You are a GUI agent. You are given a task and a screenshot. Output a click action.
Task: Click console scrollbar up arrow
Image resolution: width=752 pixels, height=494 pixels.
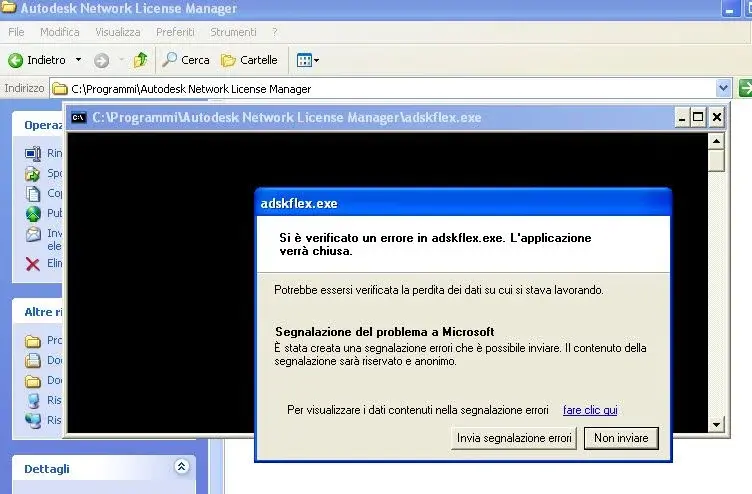point(716,141)
